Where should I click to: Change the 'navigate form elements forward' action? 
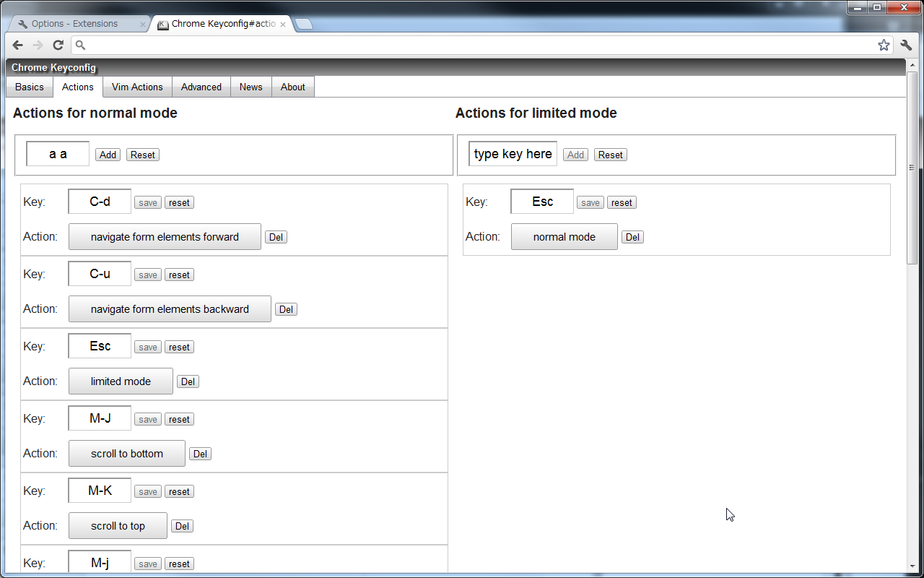tap(165, 237)
